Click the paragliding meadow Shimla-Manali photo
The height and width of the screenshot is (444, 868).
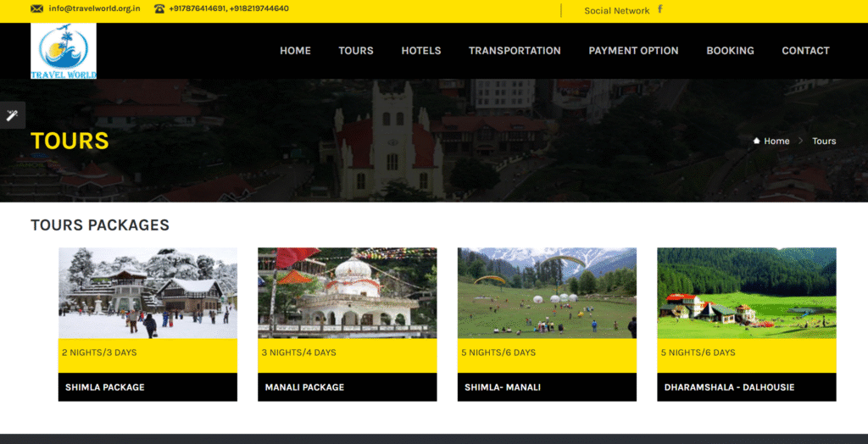tap(547, 293)
